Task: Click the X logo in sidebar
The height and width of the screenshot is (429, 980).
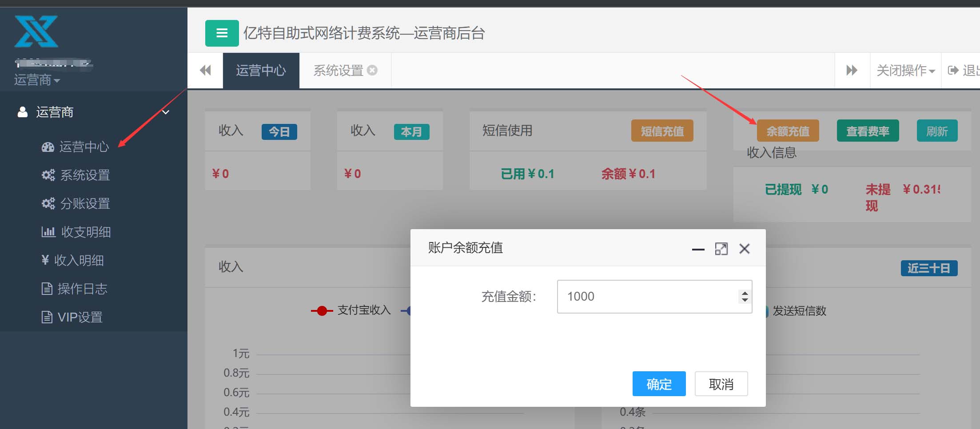Action: coord(36,32)
